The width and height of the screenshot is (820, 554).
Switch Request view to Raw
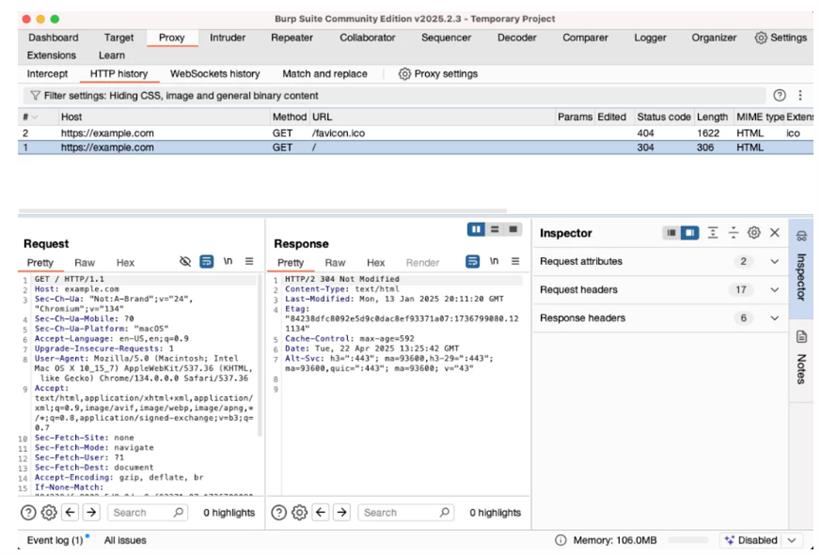point(85,263)
